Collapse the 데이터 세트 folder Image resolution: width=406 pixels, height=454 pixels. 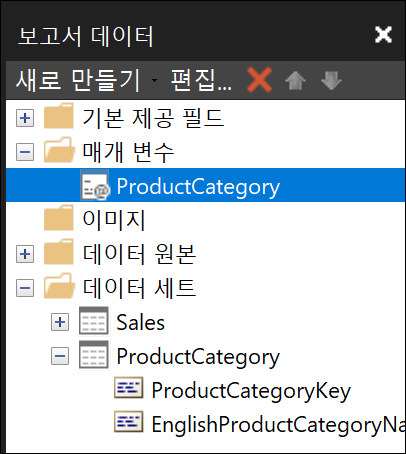25,288
